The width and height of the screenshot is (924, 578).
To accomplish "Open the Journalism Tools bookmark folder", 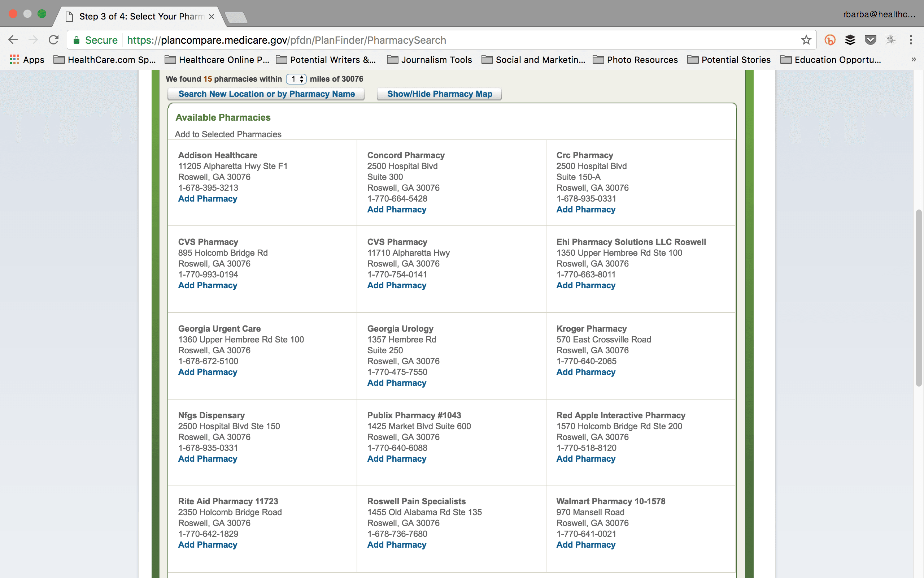I will (430, 60).
